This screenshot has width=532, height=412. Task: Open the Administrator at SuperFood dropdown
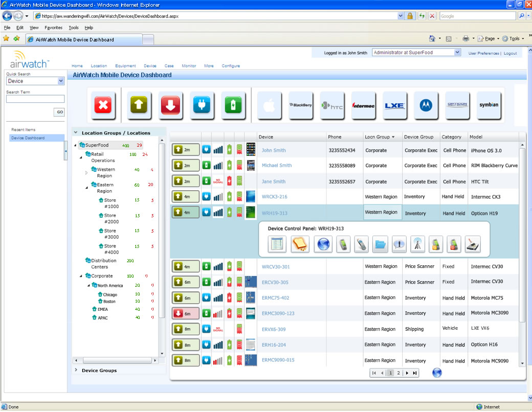pos(415,52)
